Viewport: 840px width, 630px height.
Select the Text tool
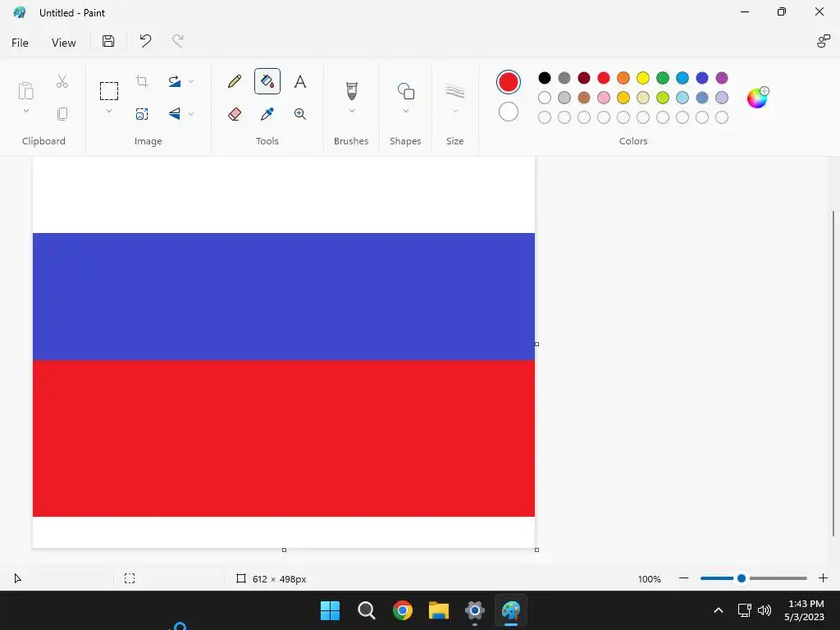pos(300,81)
